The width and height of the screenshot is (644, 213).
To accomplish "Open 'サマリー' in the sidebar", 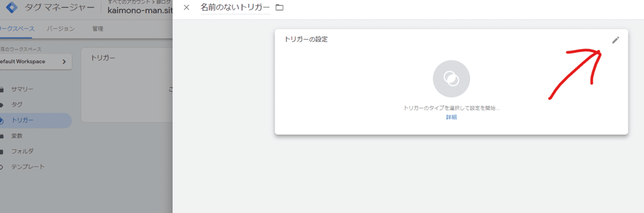I will point(23,89).
